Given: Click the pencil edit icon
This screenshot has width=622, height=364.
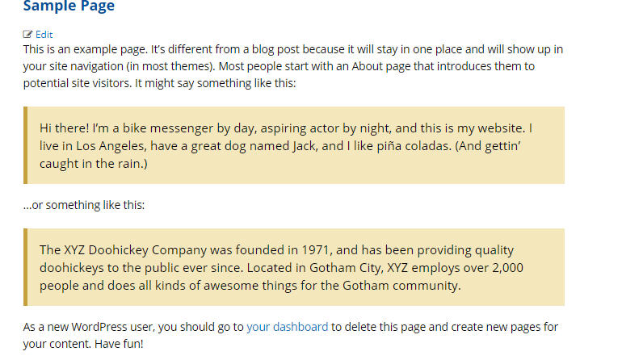Looking at the screenshot, I should click(27, 35).
